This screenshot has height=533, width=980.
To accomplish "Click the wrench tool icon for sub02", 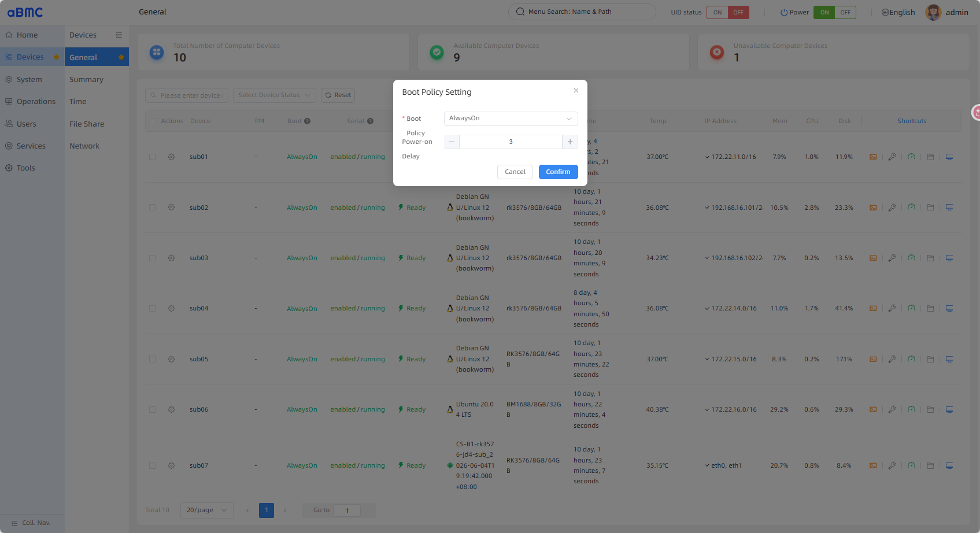I will (x=892, y=208).
